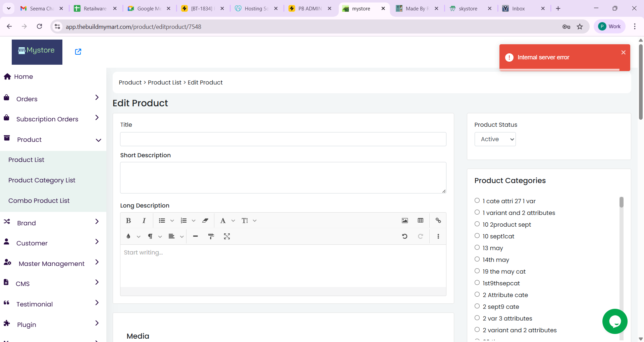The image size is (644, 342).
Task: Go to Home in sidebar
Action: point(23,76)
